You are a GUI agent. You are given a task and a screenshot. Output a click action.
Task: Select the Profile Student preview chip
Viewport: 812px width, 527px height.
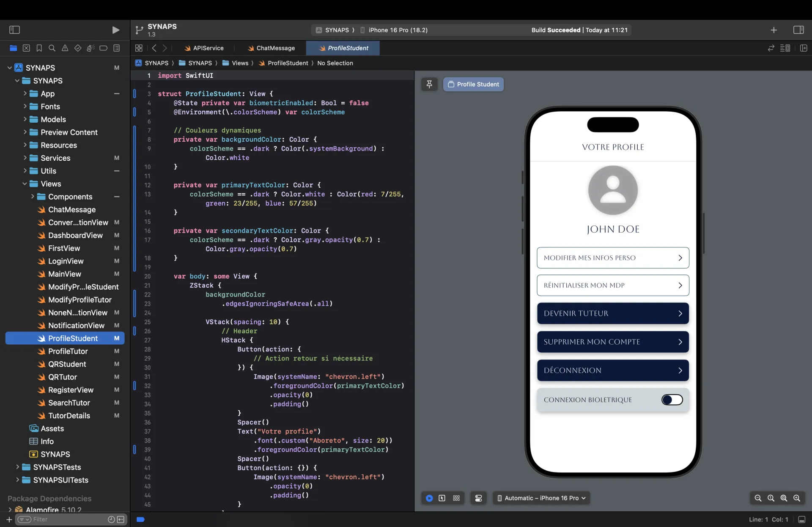tap(473, 84)
